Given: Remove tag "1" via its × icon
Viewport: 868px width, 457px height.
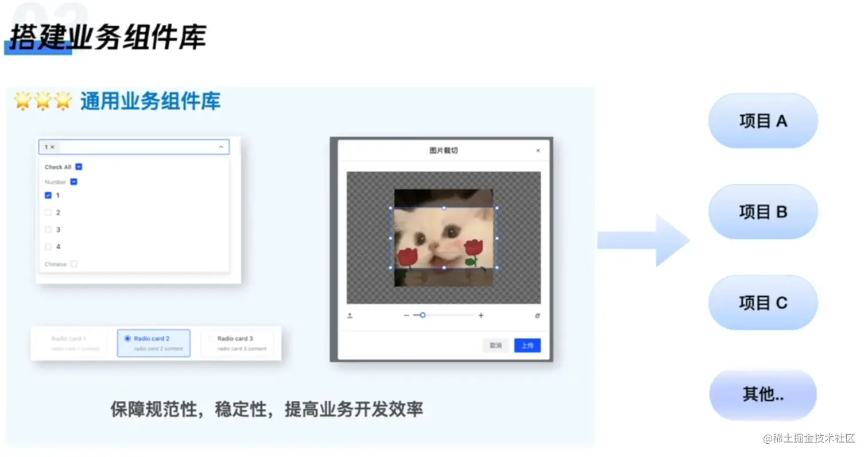Looking at the screenshot, I should click(53, 147).
